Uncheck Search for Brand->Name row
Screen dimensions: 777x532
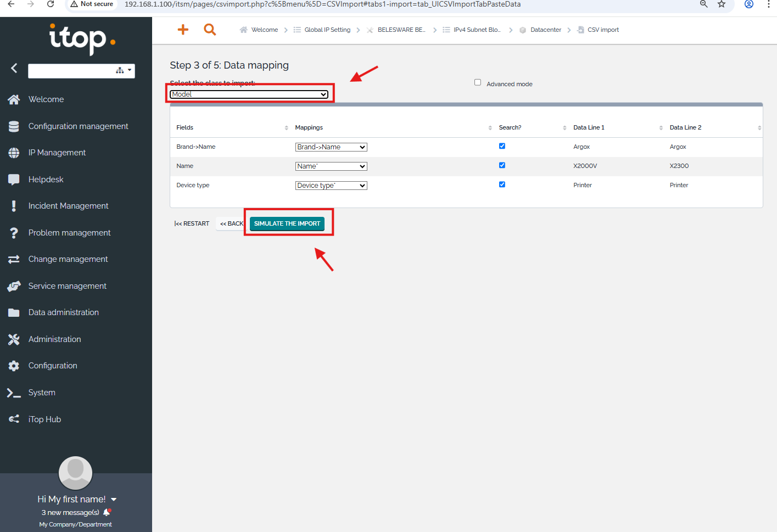[x=502, y=146]
